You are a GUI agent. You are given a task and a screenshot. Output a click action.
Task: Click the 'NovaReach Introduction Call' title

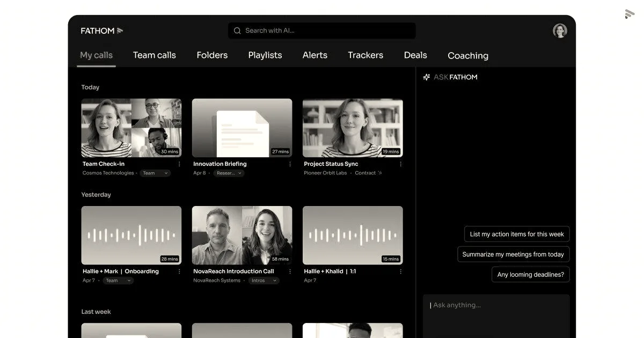[233, 271]
